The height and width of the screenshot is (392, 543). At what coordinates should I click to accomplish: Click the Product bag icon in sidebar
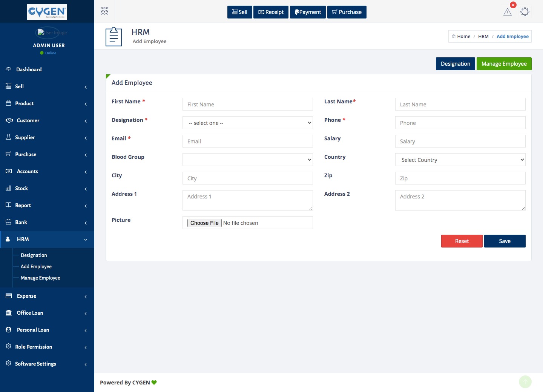click(8, 103)
